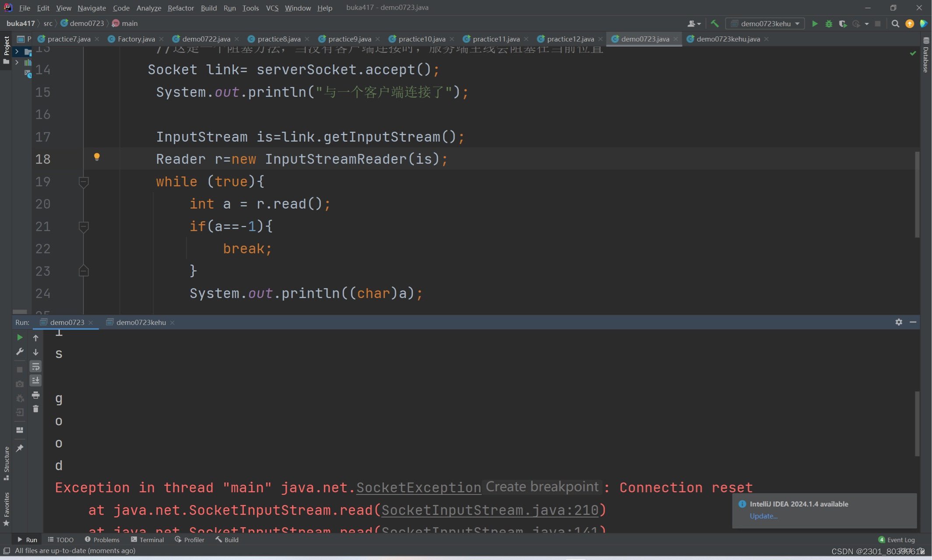932x560 pixels.
Task: Switch to the practice7.java editor tab
Action: tap(69, 39)
